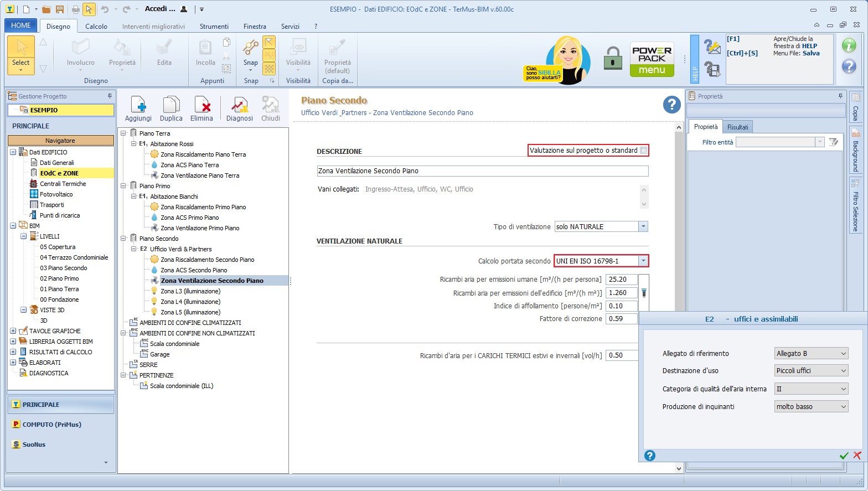
Task: Expand the TAVOLE GRAFICHE tree node
Action: (13, 331)
